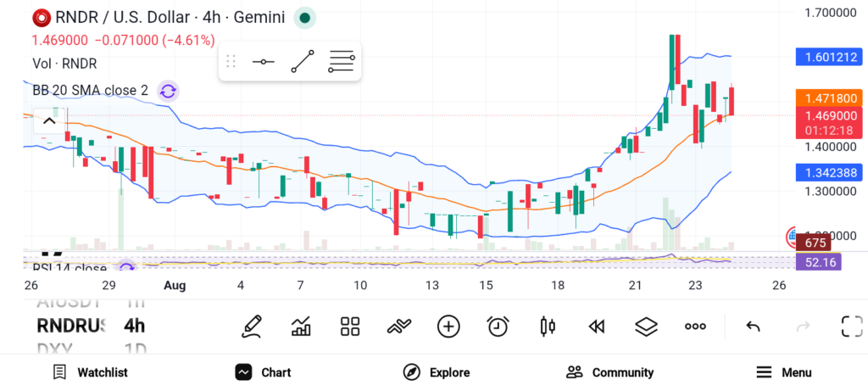
Task: Open the RNDRUS symbol selector
Action: pyautogui.click(x=70, y=326)
